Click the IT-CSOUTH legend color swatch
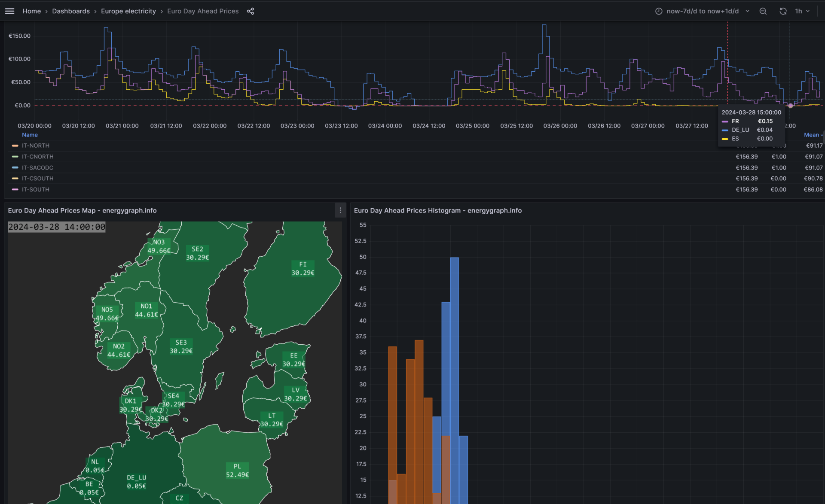825x504 pixels. [x=15, y=179]
